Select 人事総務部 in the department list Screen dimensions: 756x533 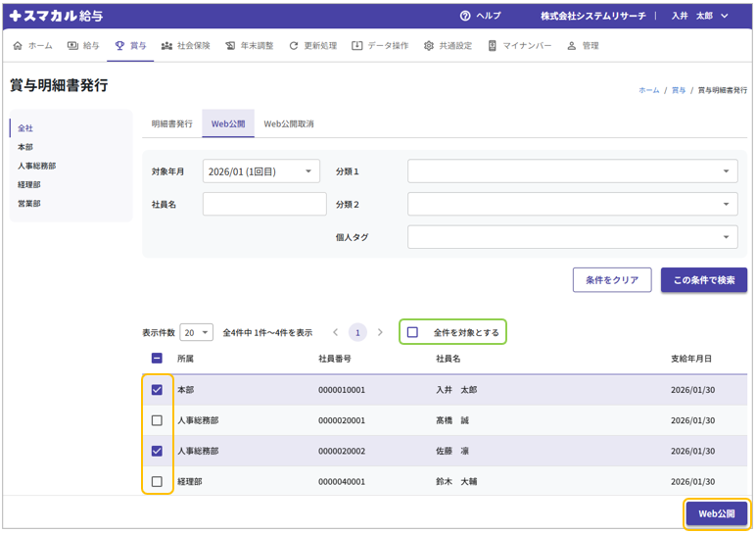37,167
